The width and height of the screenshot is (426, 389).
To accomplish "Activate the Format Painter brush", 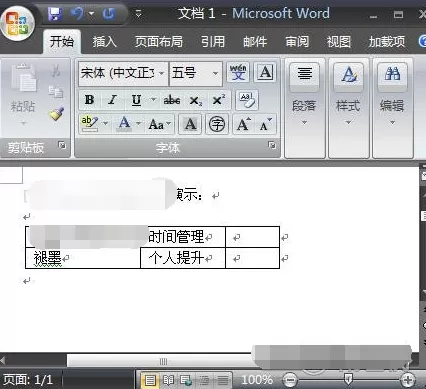I will coord(56,114).
